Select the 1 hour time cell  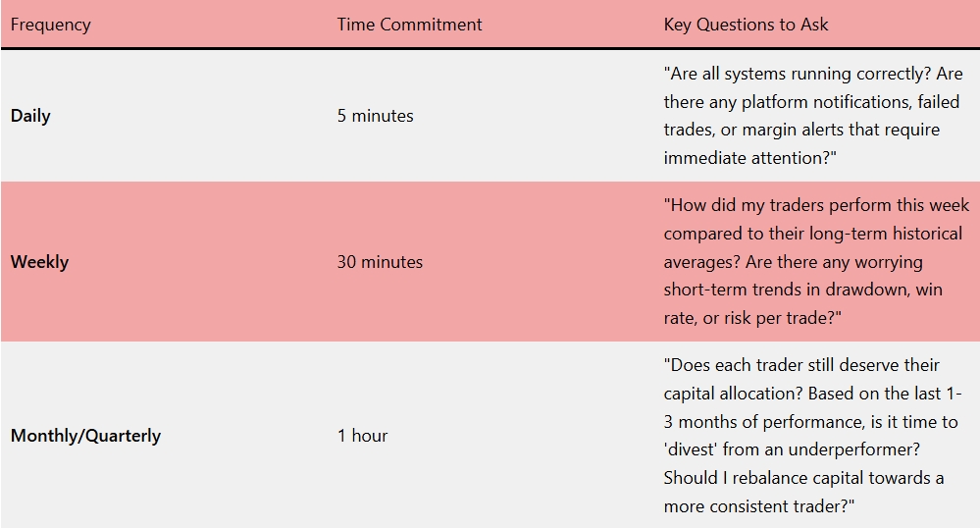coord(362,436)
